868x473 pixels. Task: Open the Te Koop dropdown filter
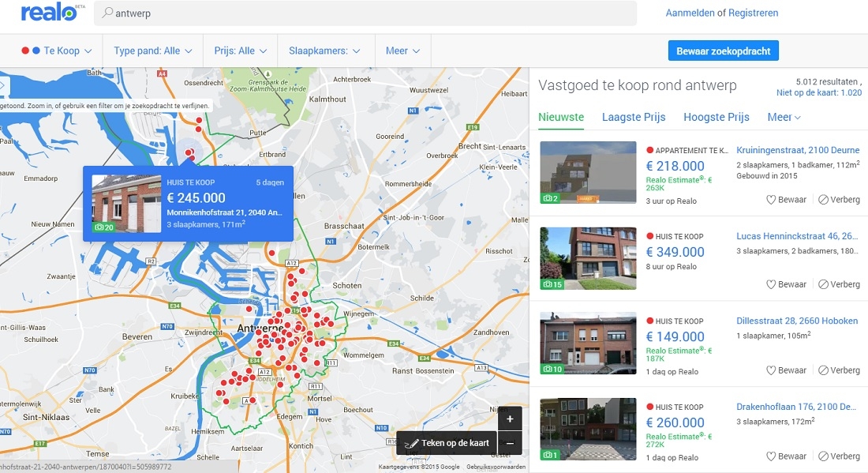[57, 51]
